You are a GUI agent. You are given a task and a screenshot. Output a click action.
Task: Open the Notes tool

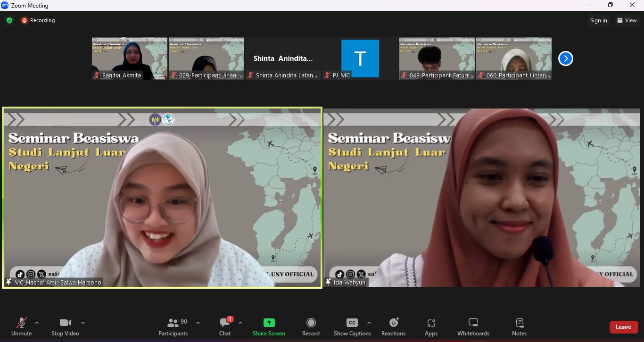(x=519, y=327)
